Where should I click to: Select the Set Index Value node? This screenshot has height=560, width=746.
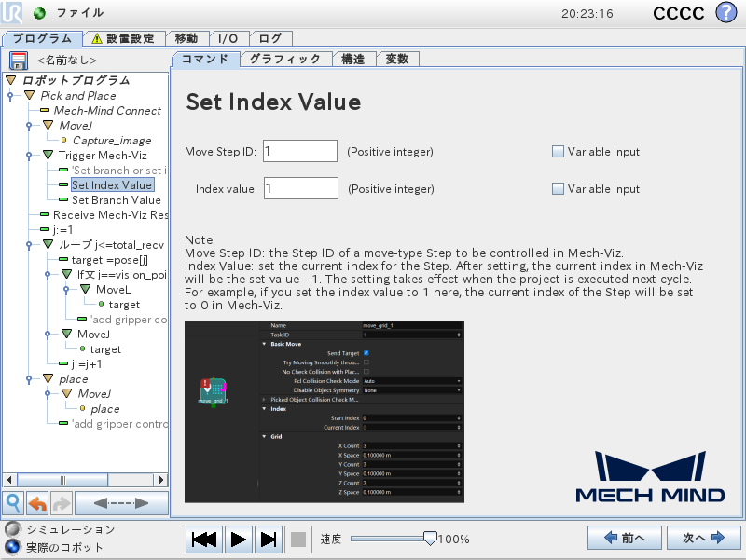(x=112, y=184)
